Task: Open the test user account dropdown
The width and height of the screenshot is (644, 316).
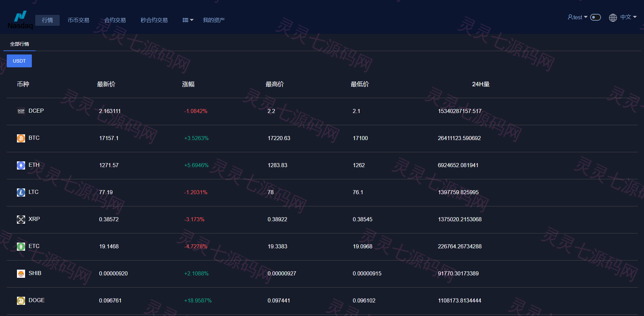Action: (578, 17)
